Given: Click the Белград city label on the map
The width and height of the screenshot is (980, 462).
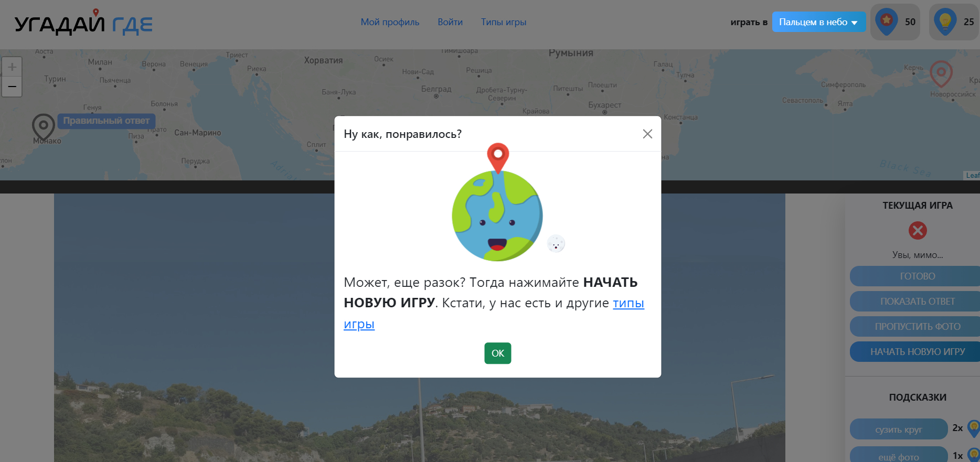Looking at the screenshot, I should [x=436, y=89].
